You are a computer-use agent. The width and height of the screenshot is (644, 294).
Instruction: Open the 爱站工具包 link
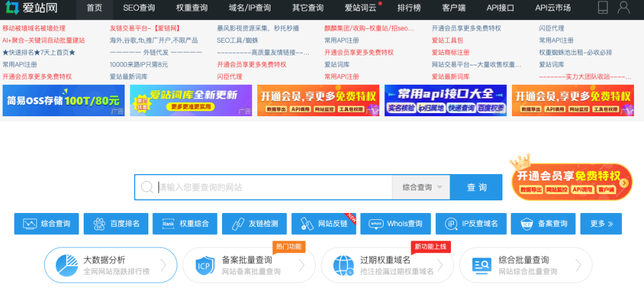point(447,40)
